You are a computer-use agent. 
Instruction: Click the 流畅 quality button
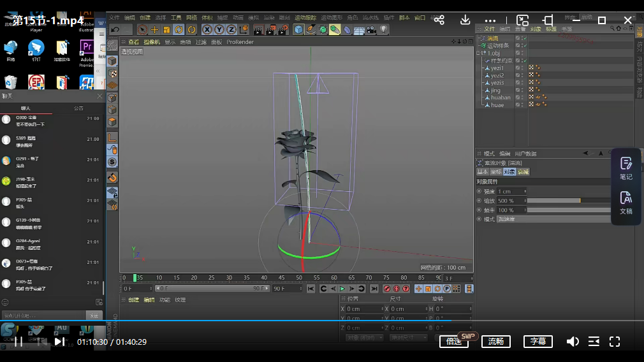click(495, 342)
